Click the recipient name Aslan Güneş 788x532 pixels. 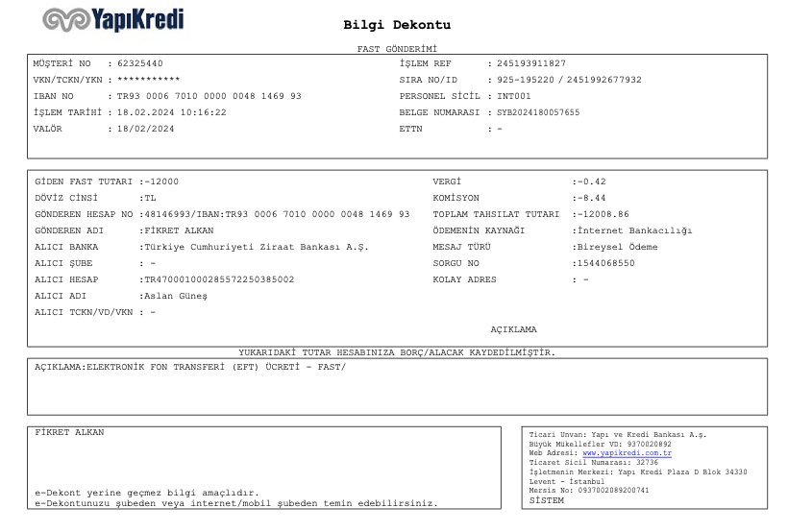[174, 296]
